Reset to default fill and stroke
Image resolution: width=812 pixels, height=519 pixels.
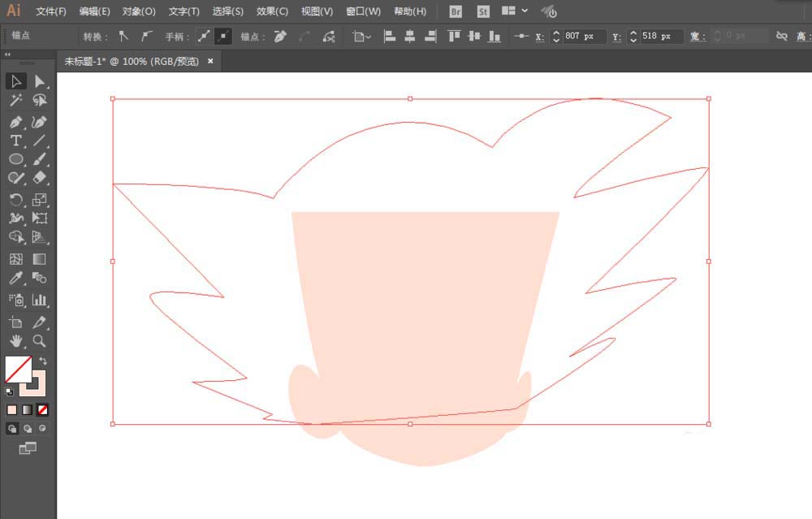(9, 392)
